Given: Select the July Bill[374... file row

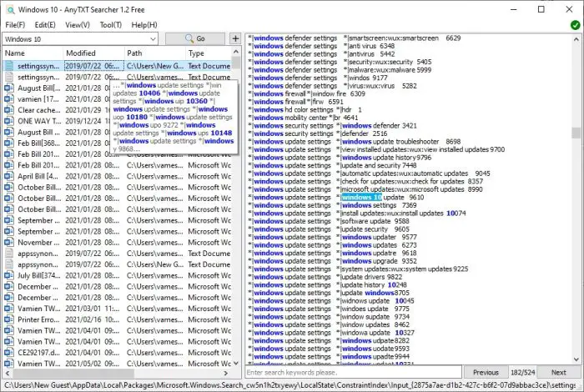Looking at the screenshot, I should (x=118, y=276).
